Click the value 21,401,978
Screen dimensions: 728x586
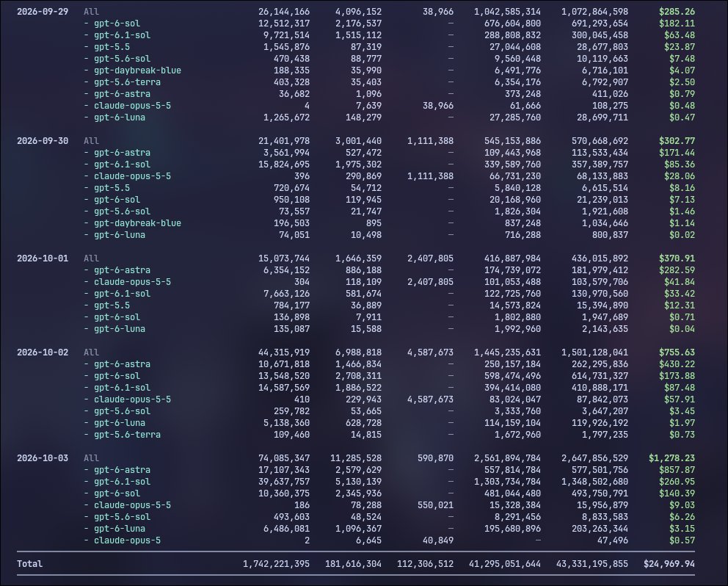tap(284, 141)
